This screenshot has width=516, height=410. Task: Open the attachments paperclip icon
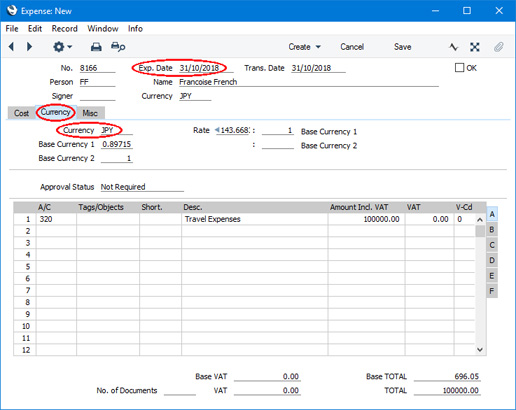(x=498, y=47)
